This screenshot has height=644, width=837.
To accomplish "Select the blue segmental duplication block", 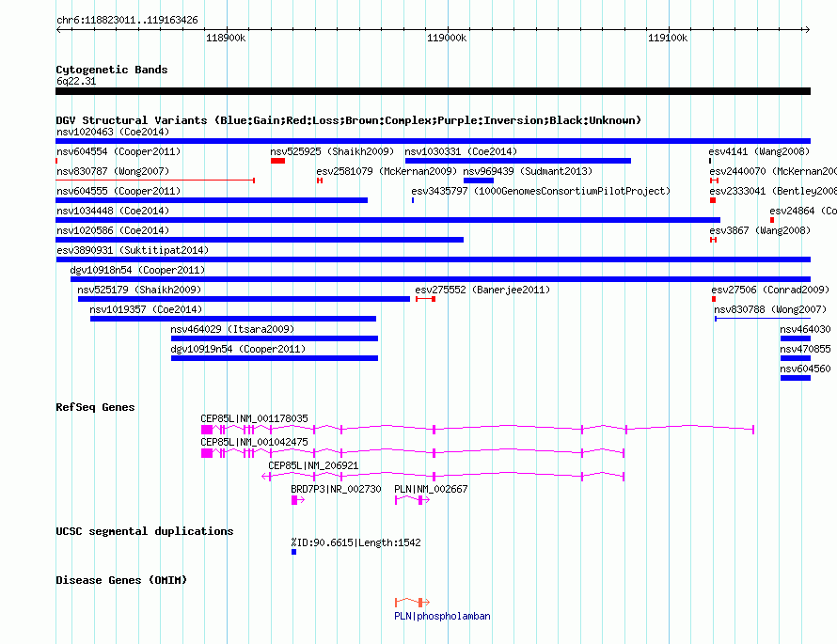I will (x=293, y=552).
